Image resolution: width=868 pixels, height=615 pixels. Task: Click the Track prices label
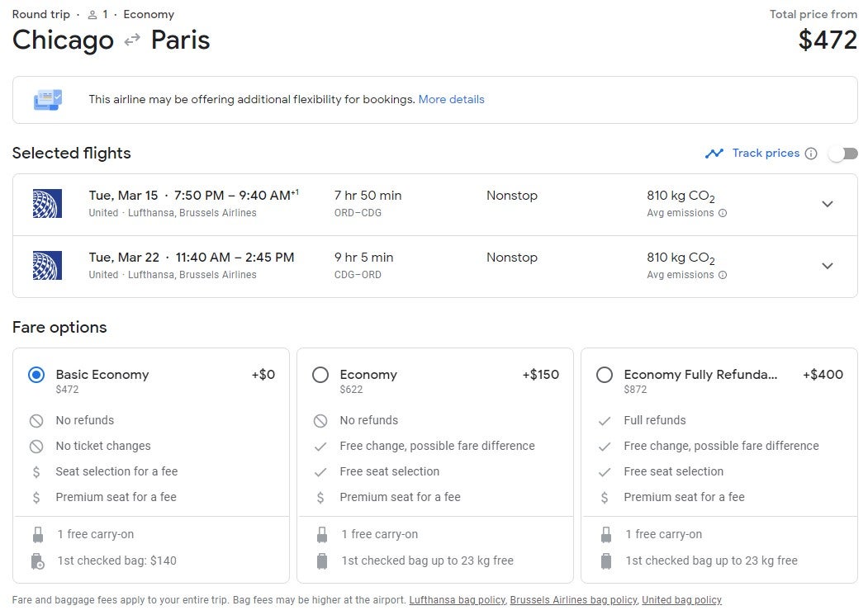(766, 154)
